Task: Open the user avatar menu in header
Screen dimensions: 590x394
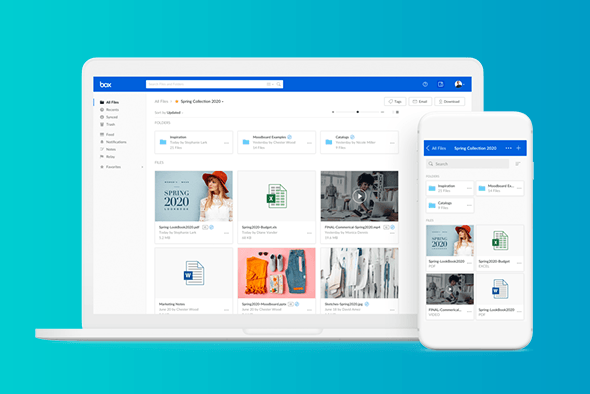Action: pyautogui.click(x=459, y=84)
